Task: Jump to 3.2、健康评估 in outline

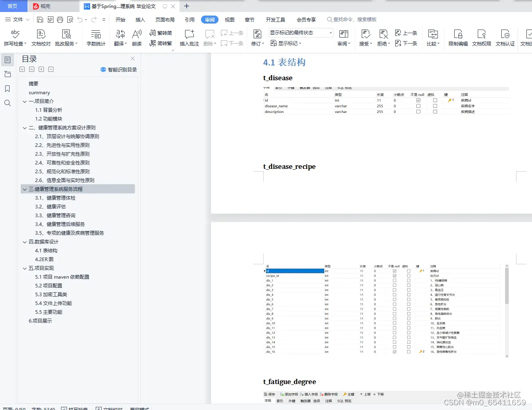Action: coord(50,207)
